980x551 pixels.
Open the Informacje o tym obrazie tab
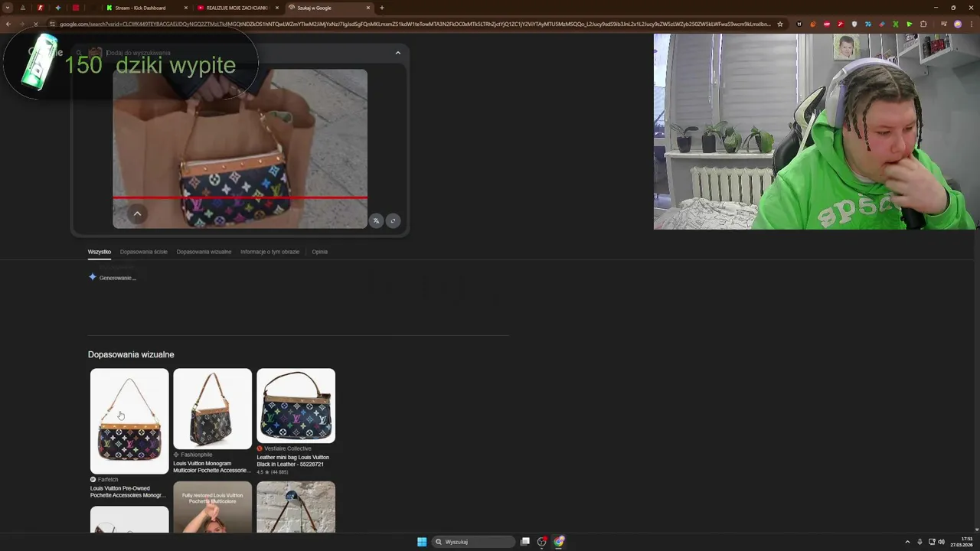(269, 252)
